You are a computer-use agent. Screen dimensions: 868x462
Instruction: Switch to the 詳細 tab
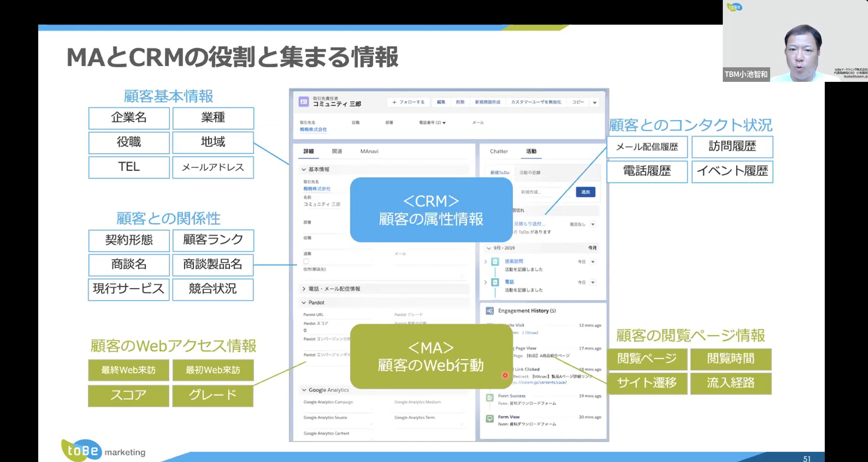(309, 151)
